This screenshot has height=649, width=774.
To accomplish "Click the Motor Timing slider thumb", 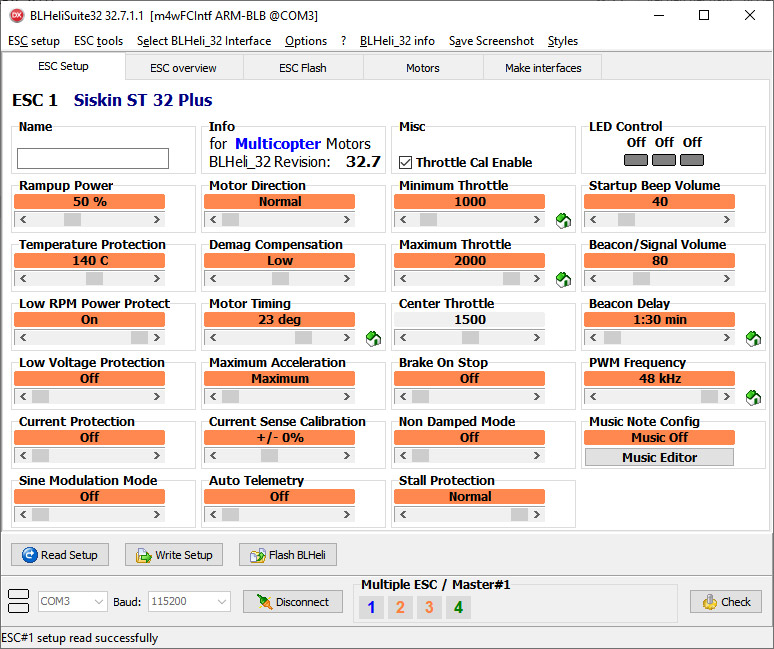I will coord(303,338).
